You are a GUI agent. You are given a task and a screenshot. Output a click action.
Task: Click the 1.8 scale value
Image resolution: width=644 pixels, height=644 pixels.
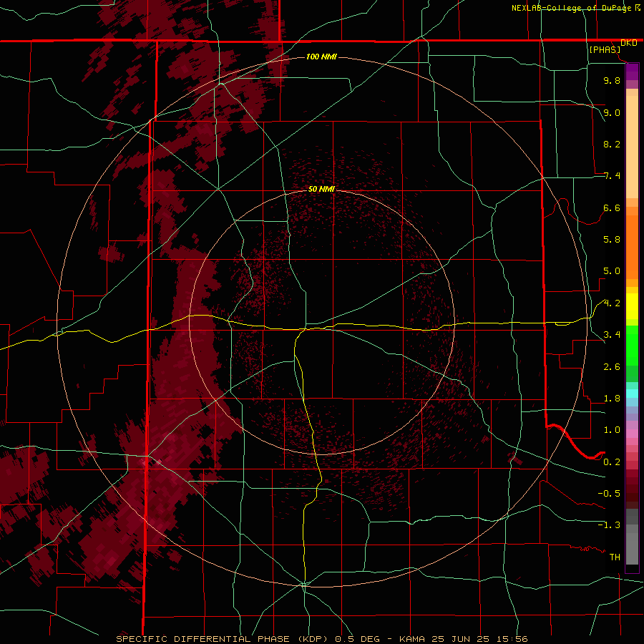612,399
